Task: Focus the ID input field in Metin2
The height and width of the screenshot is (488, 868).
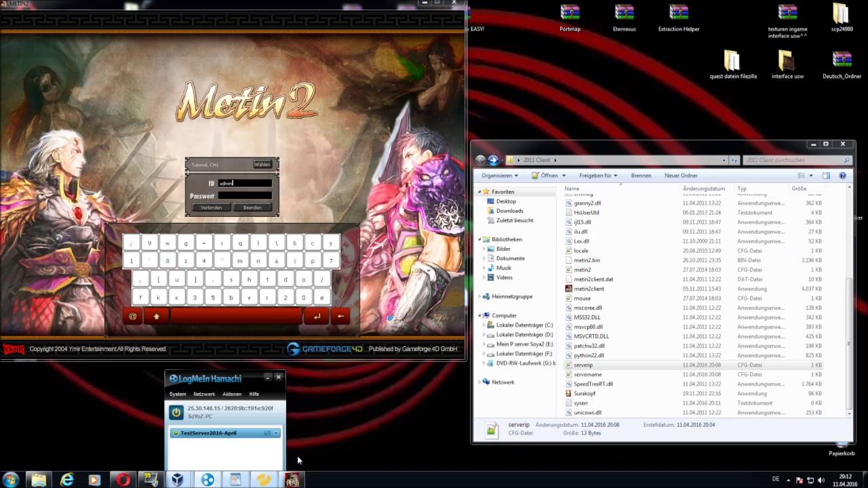Action: coord(245,183)
